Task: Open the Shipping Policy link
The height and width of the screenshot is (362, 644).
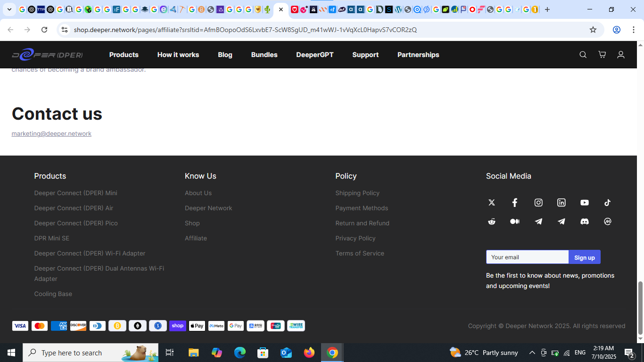Action: pos(357,193)
